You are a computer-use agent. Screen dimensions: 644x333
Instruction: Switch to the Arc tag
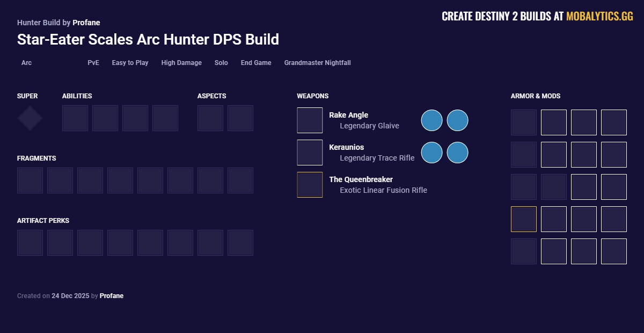point(26,63)
